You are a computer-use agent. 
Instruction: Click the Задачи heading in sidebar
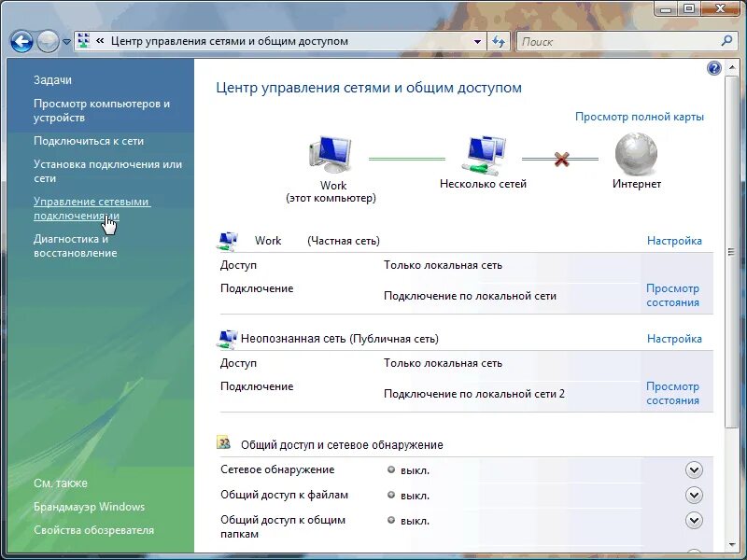pos(52,80)
